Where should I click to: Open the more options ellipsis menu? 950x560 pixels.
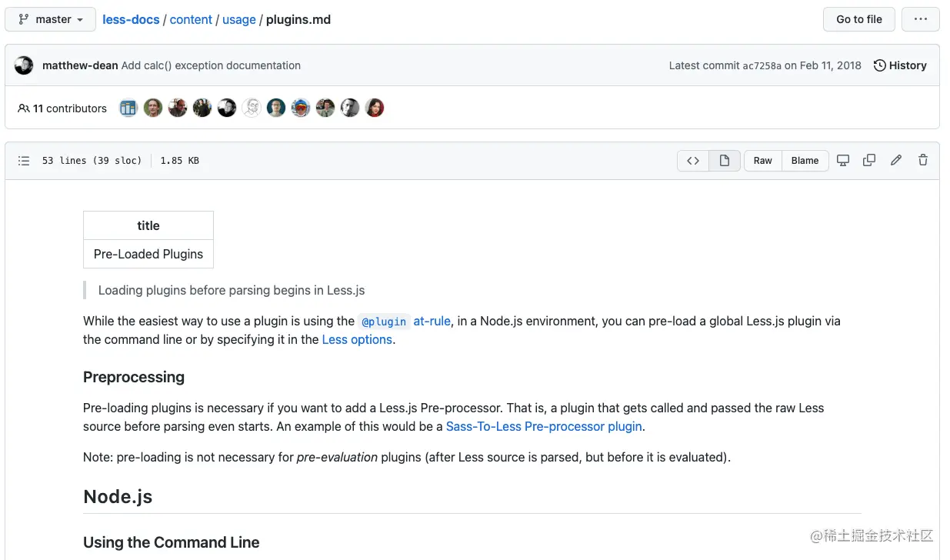[921, 19]
